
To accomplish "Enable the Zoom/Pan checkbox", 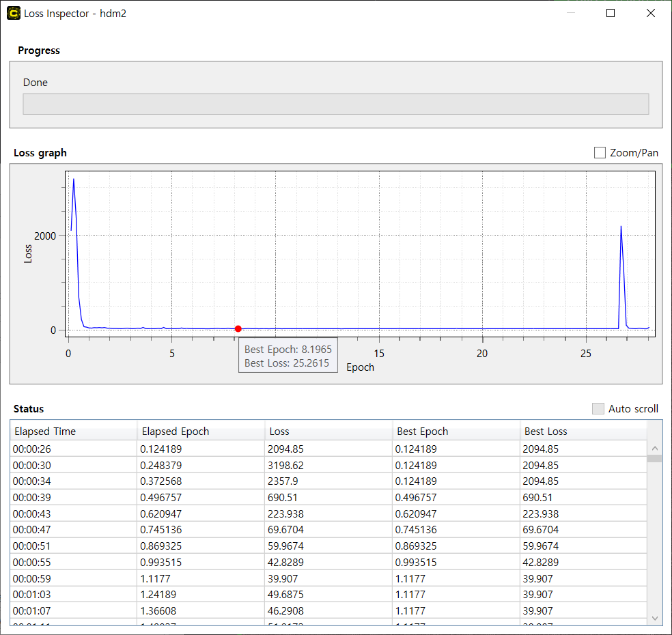I will [600, 153].
